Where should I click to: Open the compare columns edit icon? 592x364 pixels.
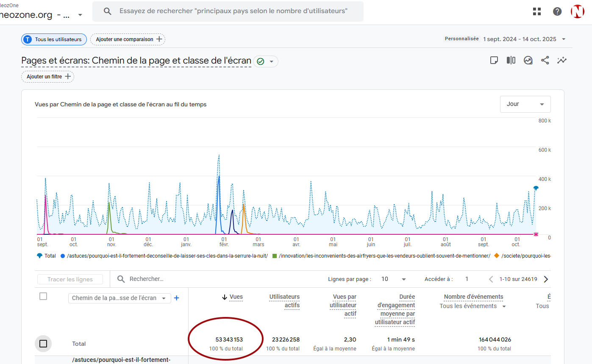511,60
